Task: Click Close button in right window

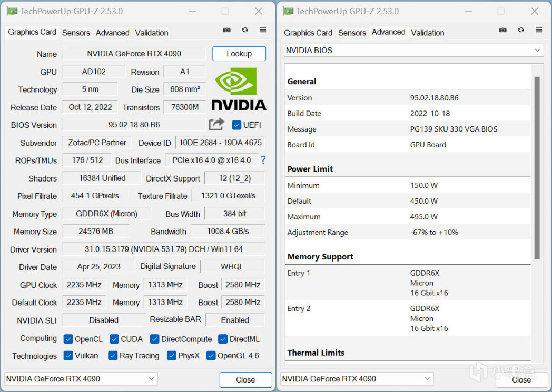Action: click(x=521, y=380)
